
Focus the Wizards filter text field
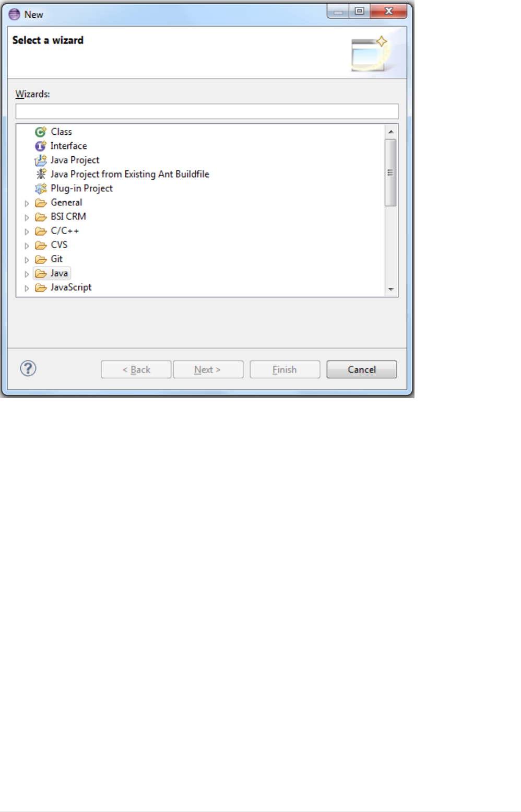coord(207,111)
